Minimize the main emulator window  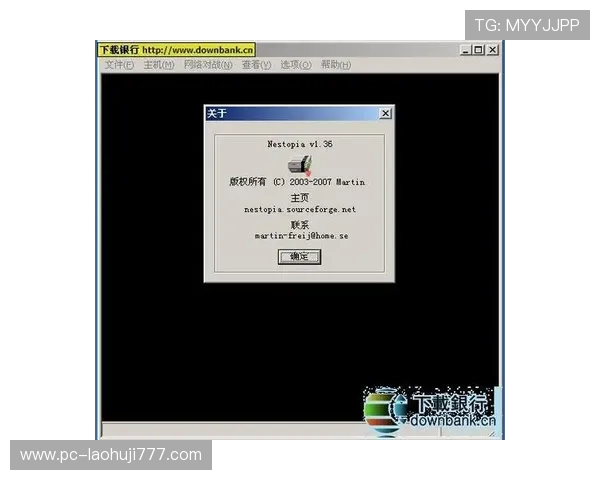(467, 50)
